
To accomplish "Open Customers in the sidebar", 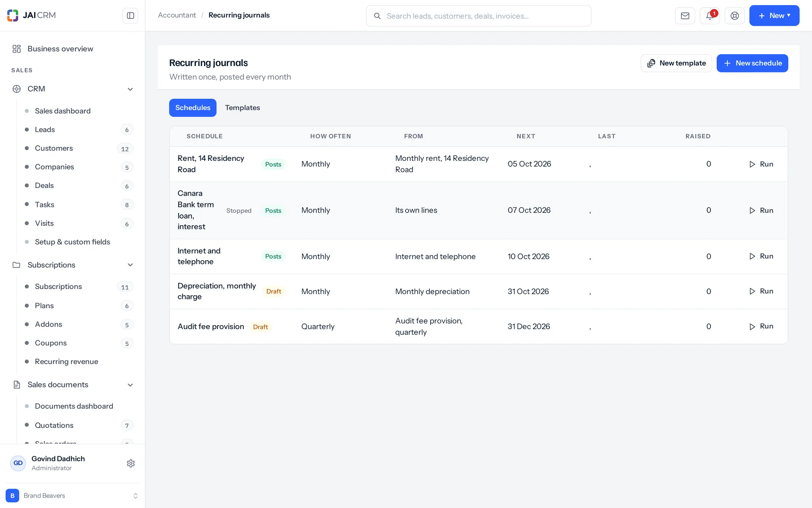I will click(79, 149).
